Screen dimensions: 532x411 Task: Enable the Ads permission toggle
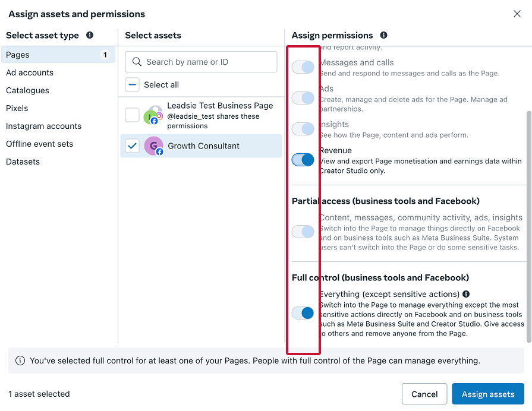click(x=303, y=97)
